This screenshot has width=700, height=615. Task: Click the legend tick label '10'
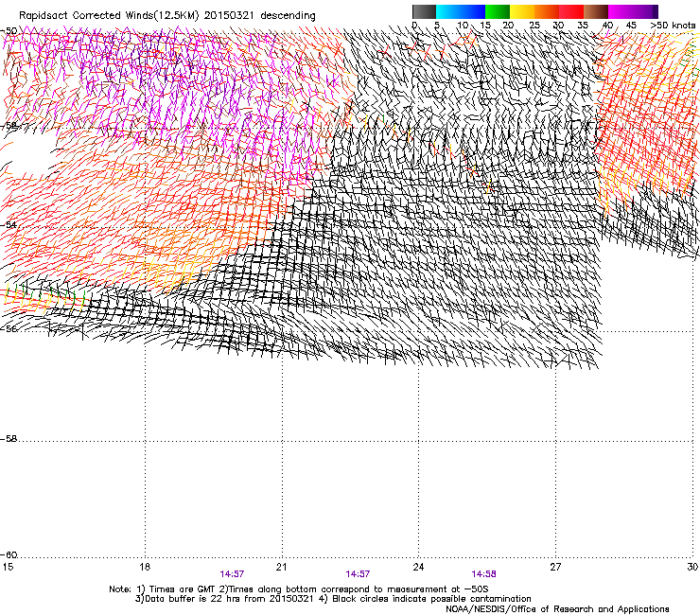[463, 26]
